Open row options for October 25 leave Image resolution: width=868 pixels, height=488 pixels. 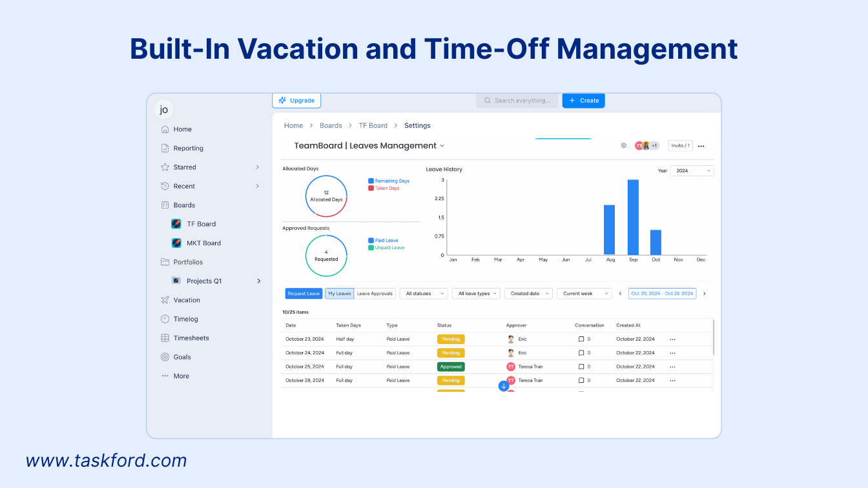(x=672, y=367)
